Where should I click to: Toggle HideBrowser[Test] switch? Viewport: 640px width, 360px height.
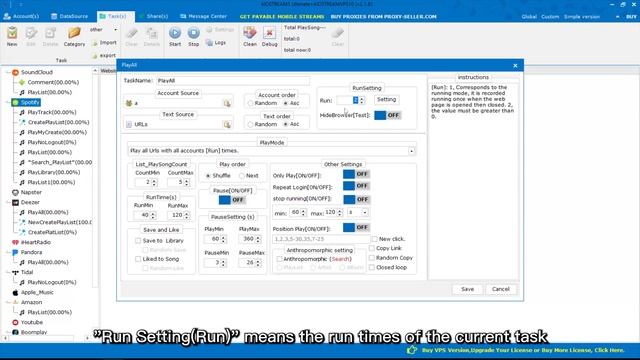tap(387, 115)
